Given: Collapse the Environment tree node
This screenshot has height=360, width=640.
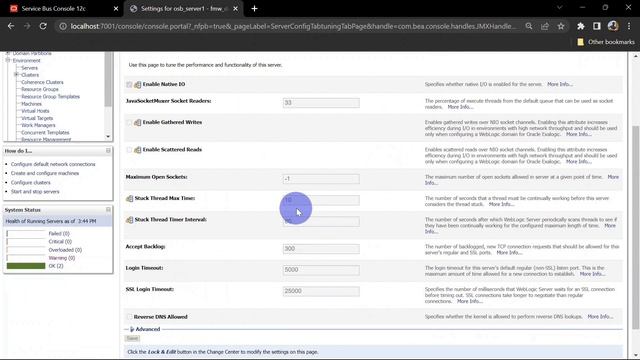Looking at the screenshot, I should [x=8, y=60].
